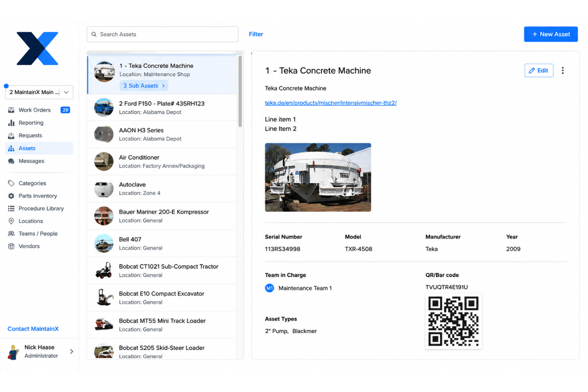Click the Locations pin icon
588x392 pixels.
coord(11,221)
